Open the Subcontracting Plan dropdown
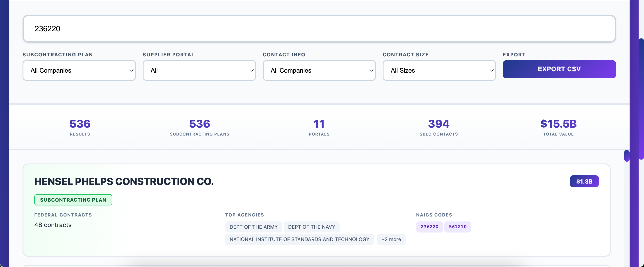This screenshot has width=644, height=267. pyautogui.click(x=79, y=71)
